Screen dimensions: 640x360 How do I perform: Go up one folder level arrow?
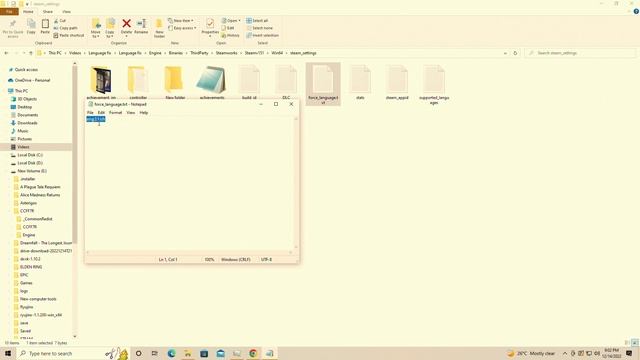(x=31, y=53)
